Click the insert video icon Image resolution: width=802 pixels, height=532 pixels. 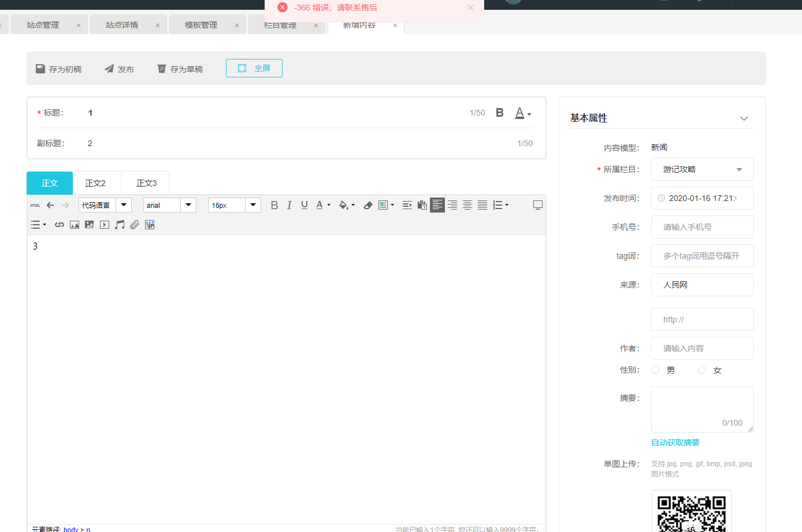[x=105, y=225]
